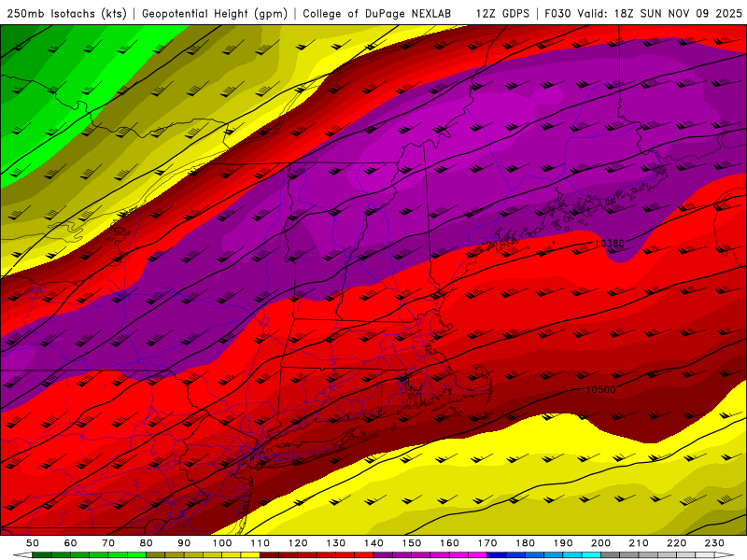Click the 80 value on the color scale
The height and width of the screenshot is (560, 747).
147,543
